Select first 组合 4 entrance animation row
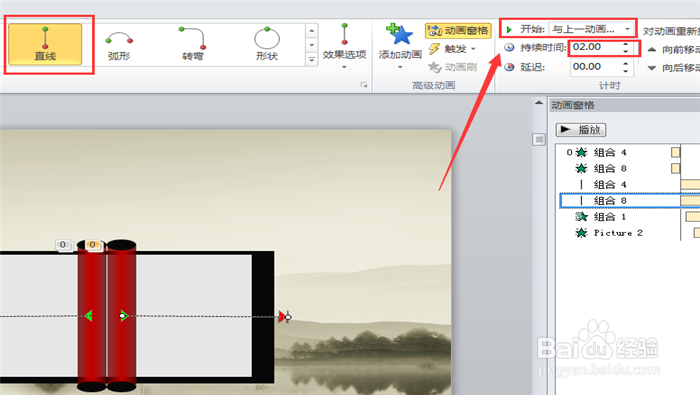This screenshot has height=395, width=700. (629, 153)
